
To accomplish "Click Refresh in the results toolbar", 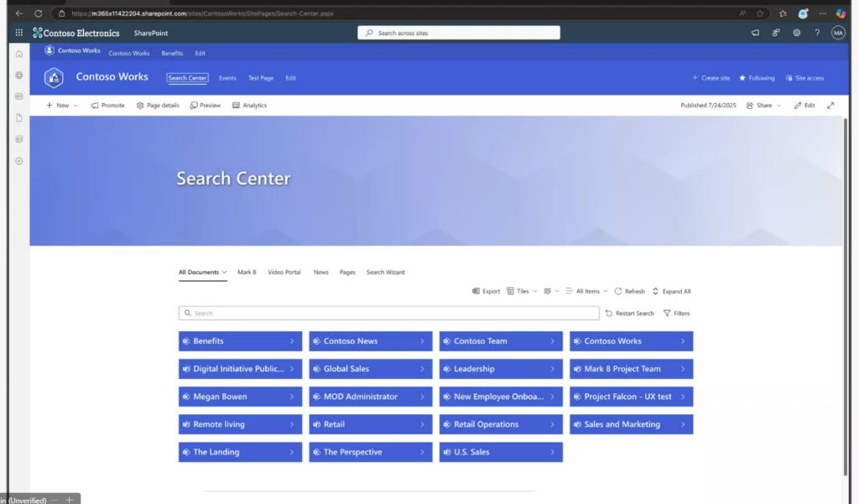I will [629, 292].
